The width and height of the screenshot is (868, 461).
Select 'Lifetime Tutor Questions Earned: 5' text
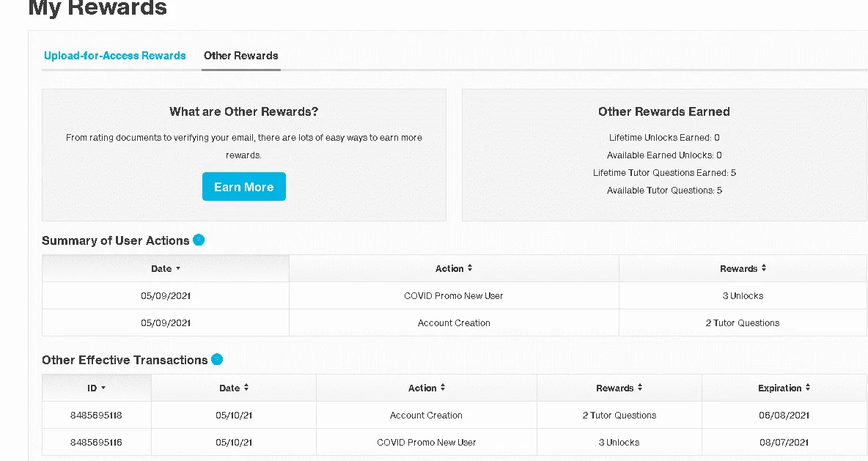click(664, 173)
